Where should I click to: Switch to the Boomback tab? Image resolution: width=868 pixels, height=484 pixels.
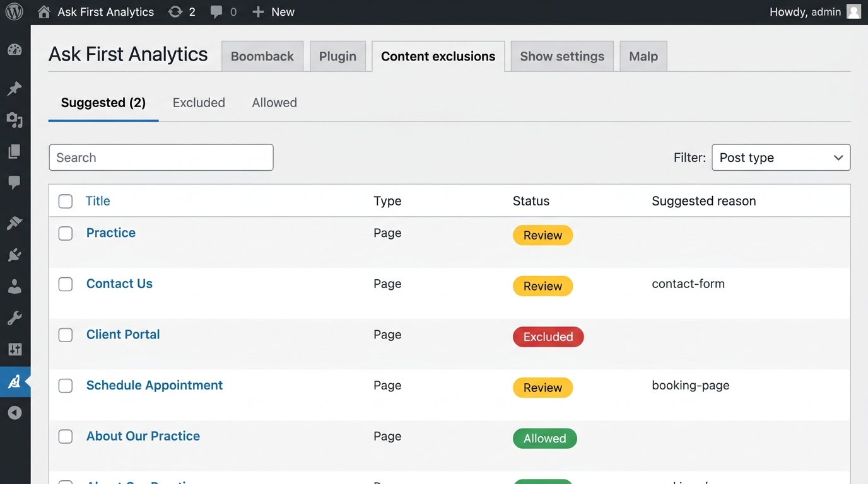262,56
